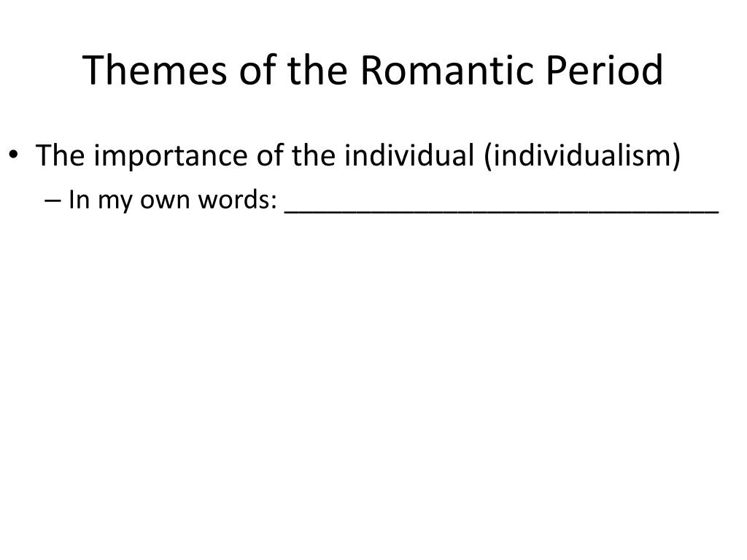Click the 'In my own words:' label
The width and height of the screenshot is (747, 560).
(x=172, y=200)
